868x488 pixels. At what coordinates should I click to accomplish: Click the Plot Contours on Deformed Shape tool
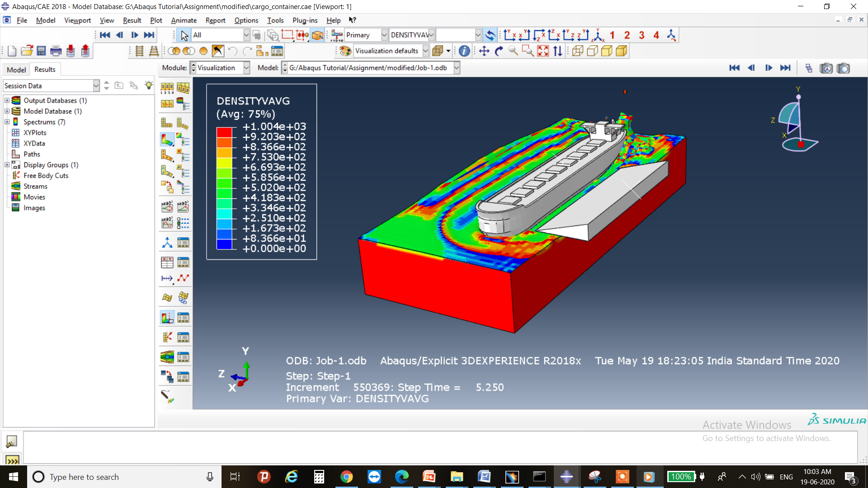coord(167,140)
